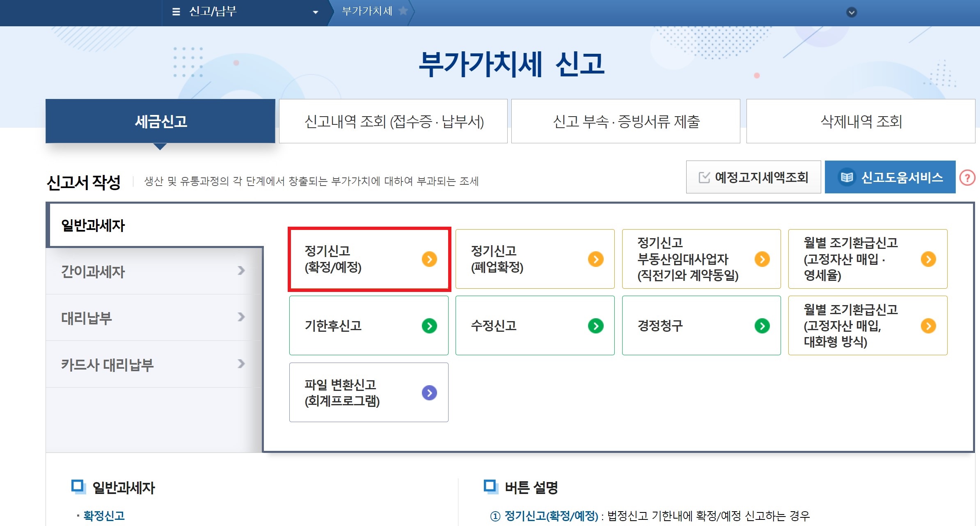
Task: Click 예정고지세액조회 button
Action: click(753, 177)
